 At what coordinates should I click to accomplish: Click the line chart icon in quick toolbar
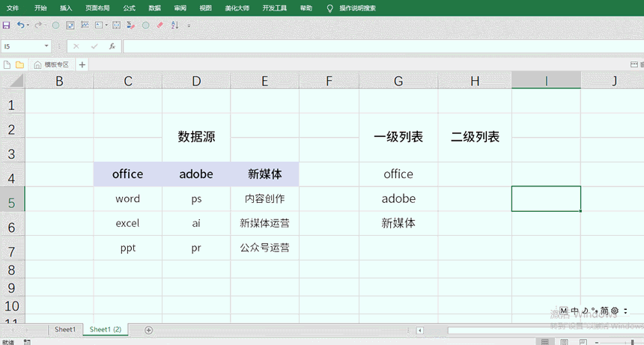pos(85,25)
